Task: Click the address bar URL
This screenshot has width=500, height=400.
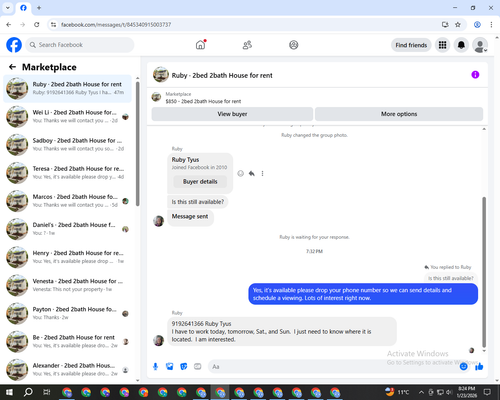Action: 116,25
